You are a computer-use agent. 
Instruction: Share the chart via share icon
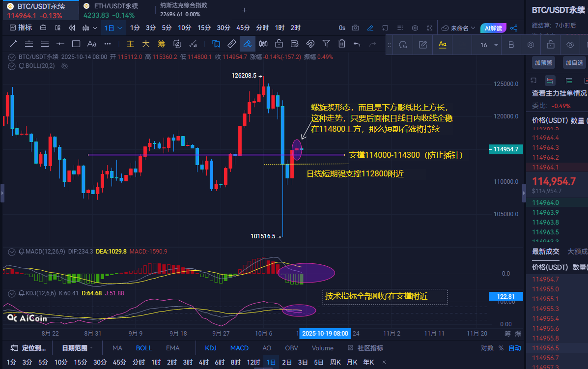pyautogui.click(x=514, y=28)
